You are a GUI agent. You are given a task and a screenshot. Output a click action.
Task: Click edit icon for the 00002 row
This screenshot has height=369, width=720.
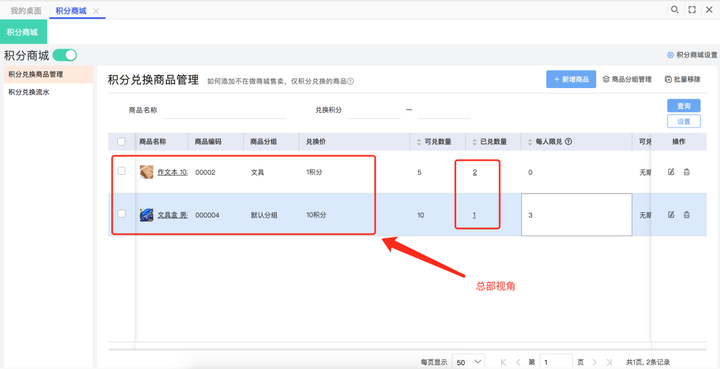click(x=671, y=172)
